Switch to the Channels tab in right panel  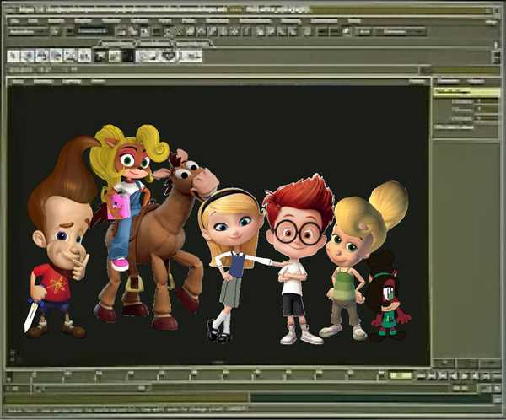[448, 81]
